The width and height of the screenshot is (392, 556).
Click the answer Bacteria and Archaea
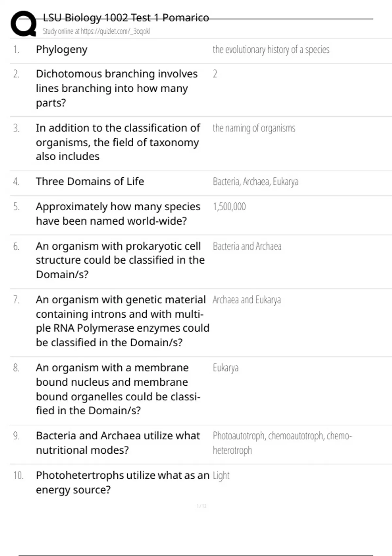[247, 246]
